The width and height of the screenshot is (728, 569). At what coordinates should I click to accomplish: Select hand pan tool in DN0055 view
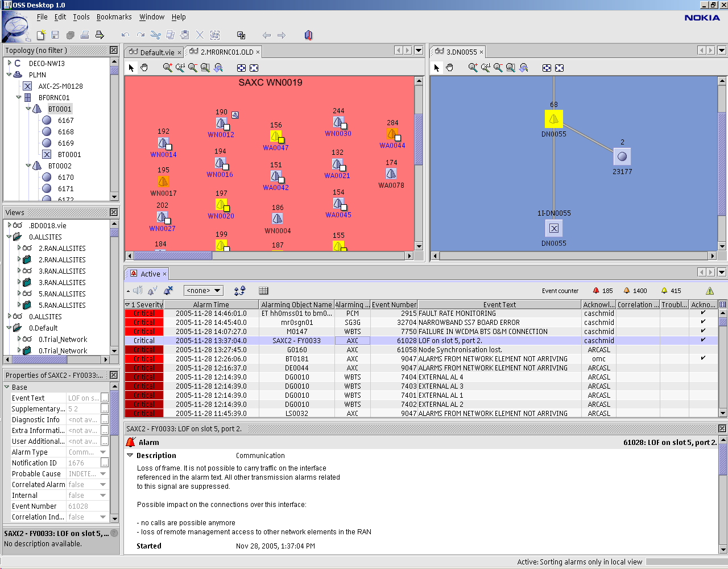coord(450,68)
